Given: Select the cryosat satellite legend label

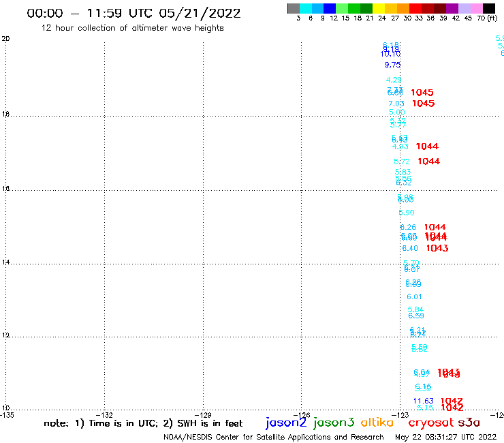Looking at the screenshot, I should (431, 423).
